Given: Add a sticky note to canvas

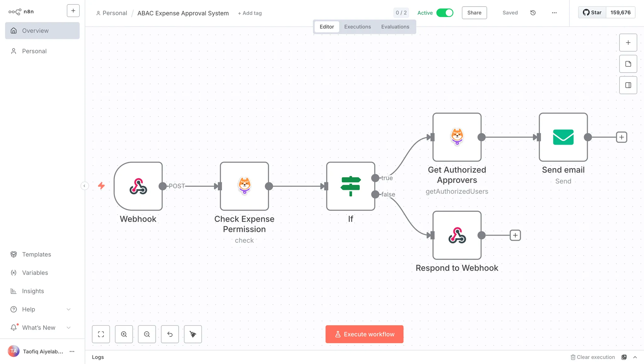Looking at the screenshot, I should click(628, 64).
